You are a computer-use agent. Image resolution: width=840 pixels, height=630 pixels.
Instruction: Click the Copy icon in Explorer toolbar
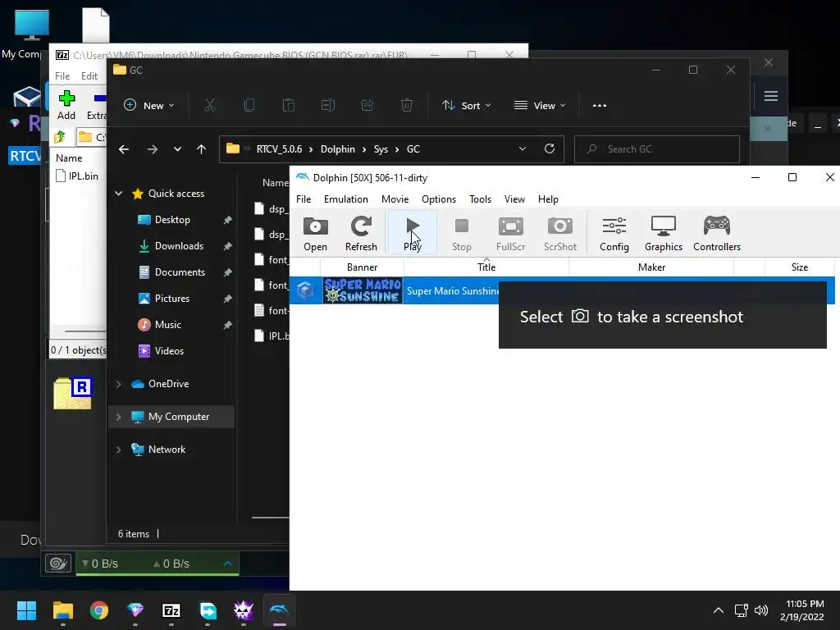pyautogui.click(x=249, y=106)
